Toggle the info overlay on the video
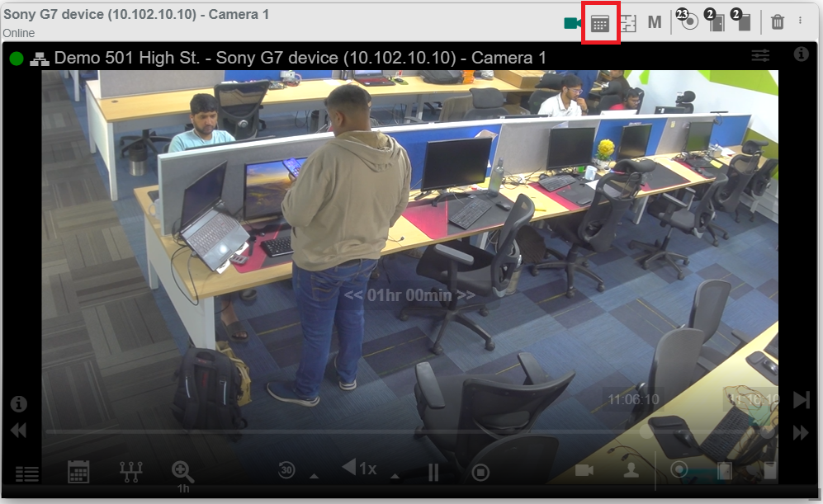Viewport: 823px width, 504px height. coord(17,403)
